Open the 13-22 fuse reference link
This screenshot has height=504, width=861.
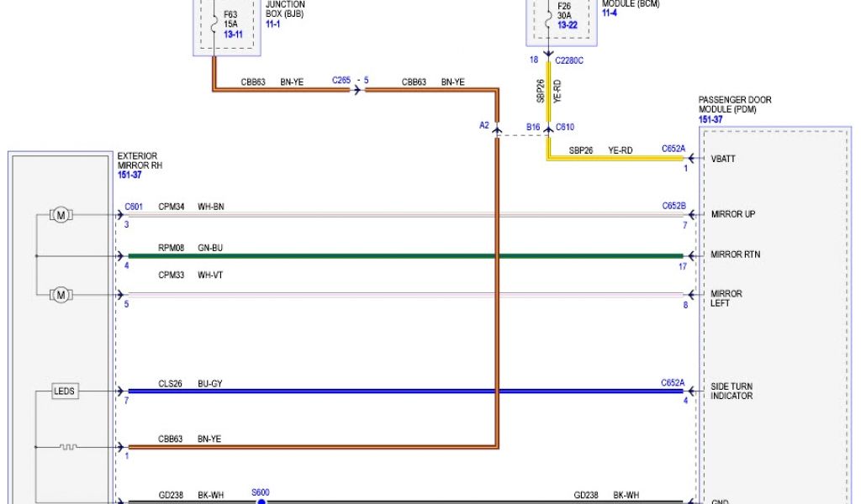(568, 25)
